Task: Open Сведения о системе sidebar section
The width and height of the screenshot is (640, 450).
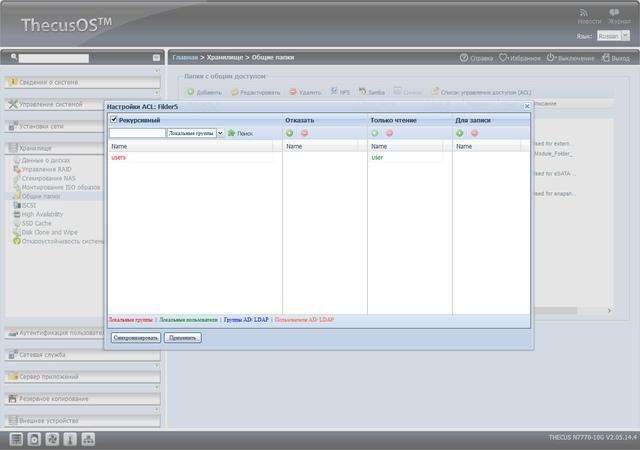Action: [82, 82]
